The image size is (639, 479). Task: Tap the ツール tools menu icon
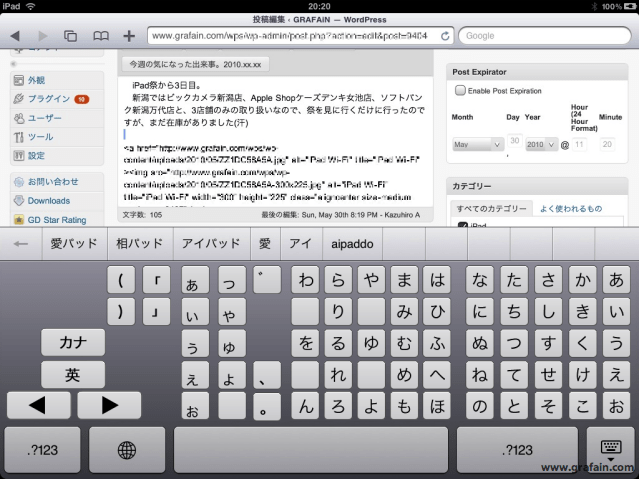point(19,137)
